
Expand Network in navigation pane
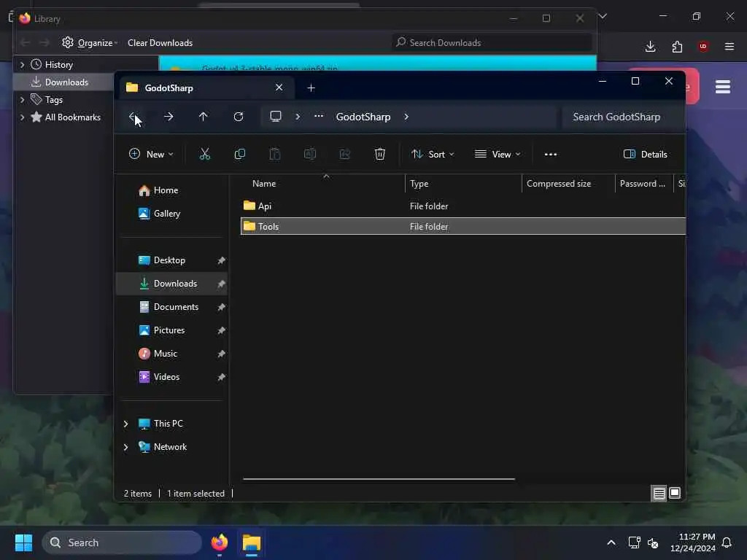pyautogui.click(x=125, y=447)
